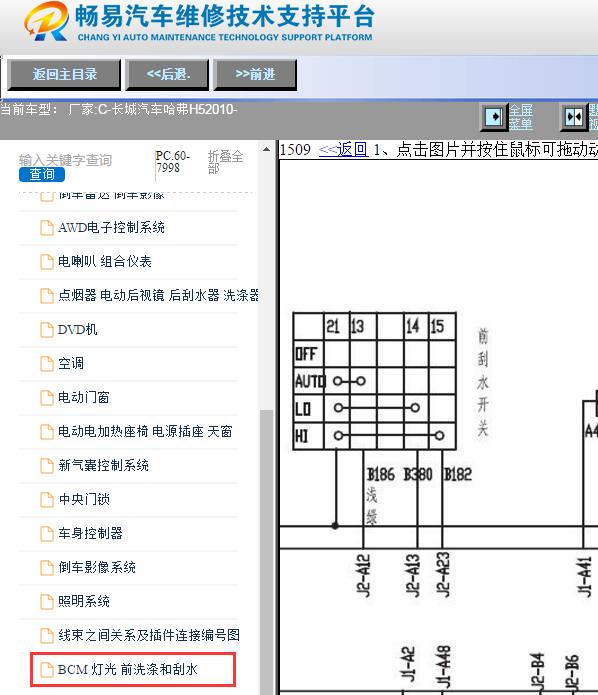Click the 全屏菜单 text link
The height and width of the screenshot is (695, 598).
pyautogui.click(x=520, y=117)
